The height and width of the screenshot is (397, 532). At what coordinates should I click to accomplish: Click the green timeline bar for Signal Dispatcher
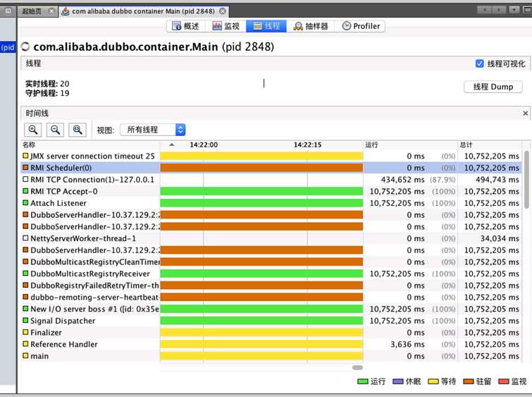click(x=261, y=321)
